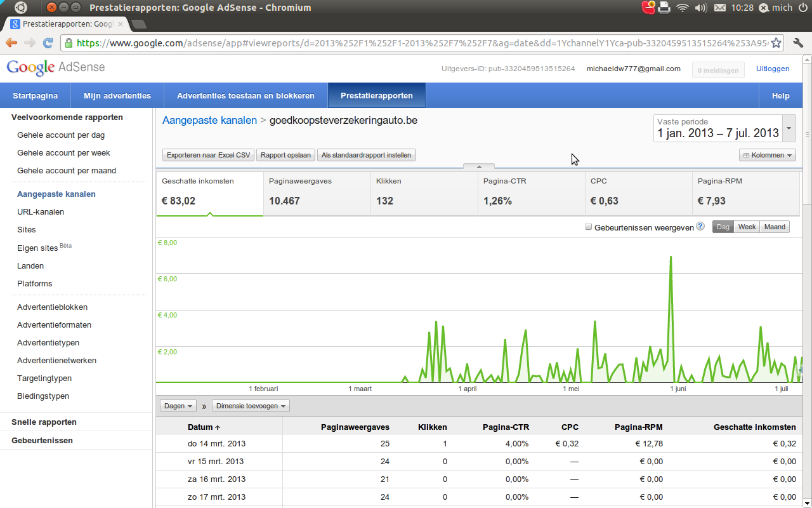Viewport: 812px width, 508px height.
Task: Switch chart to Dag view
Action: [723, 227]
